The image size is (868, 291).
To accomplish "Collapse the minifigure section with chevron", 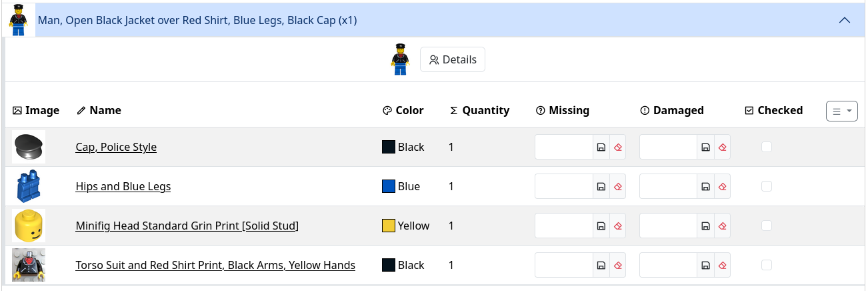I will pos(844,20).
